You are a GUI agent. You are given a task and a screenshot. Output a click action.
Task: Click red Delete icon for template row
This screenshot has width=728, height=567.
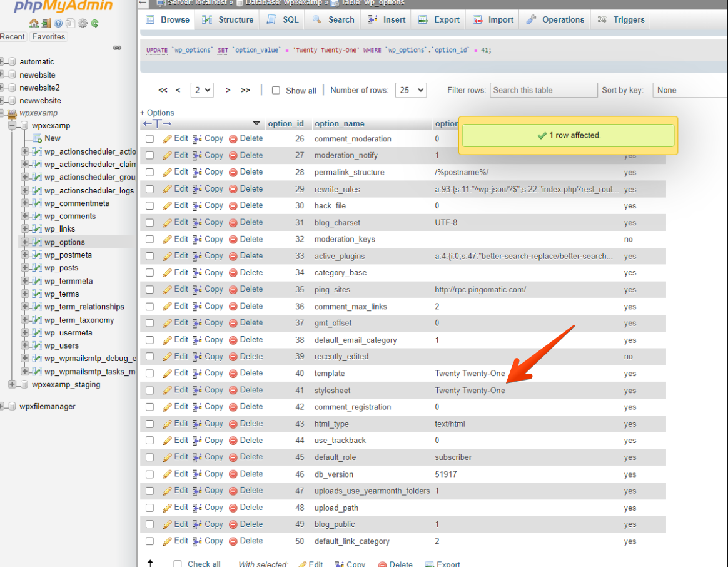233,373
